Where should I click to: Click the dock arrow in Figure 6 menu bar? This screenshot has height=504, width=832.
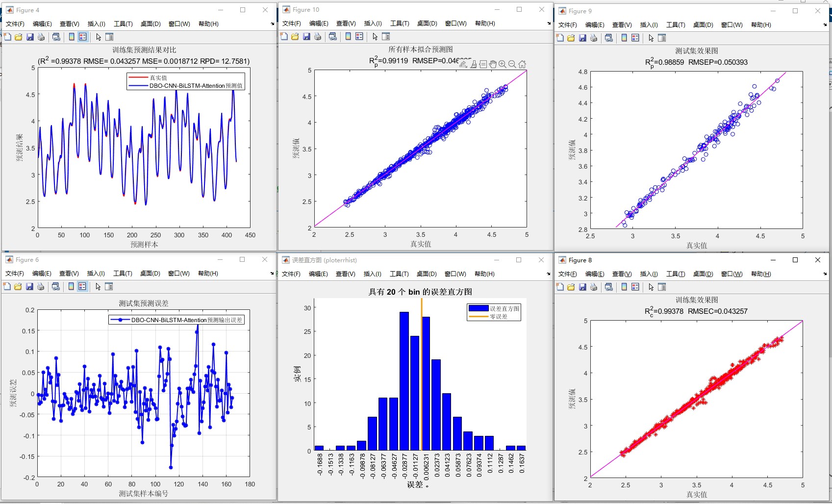tap(272, 273)
